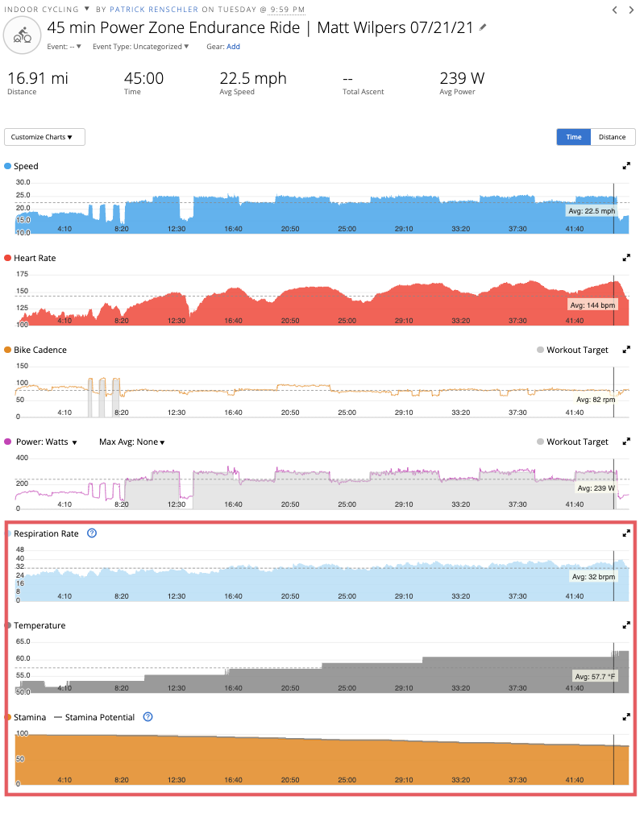Image resolution: width=644 pixels, height=813 pixels.
Task: Open the Event dropdown
Action: tap(64, 47)
